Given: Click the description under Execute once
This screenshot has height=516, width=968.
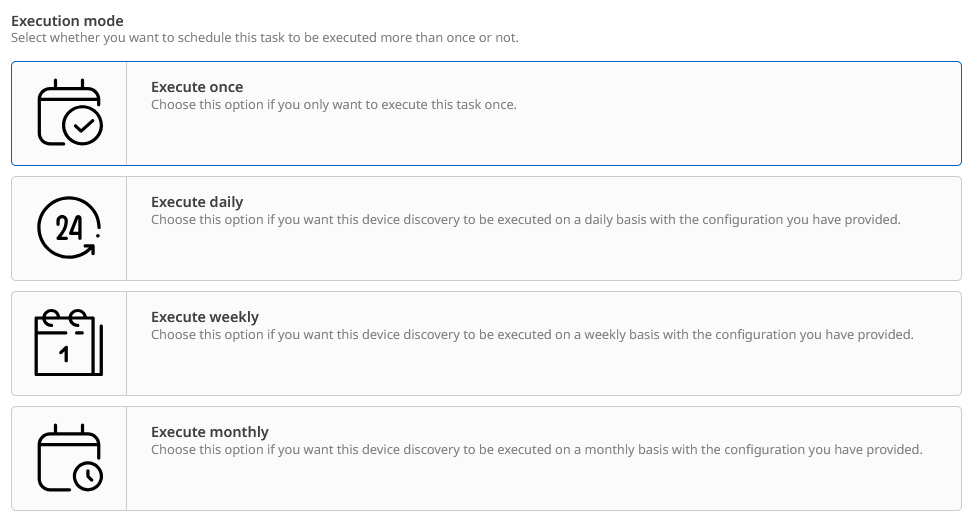Looking at the screenshot, I should pos(334,104).
